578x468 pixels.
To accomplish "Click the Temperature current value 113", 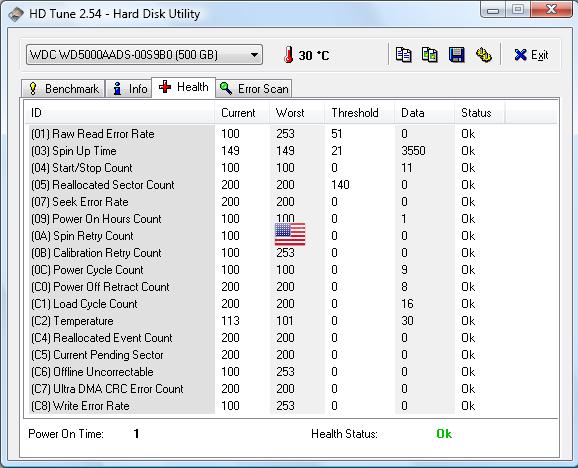I will (230, 321).
